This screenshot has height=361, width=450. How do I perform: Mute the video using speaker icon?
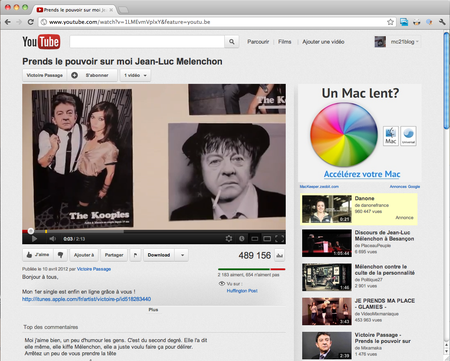point(53,239)
